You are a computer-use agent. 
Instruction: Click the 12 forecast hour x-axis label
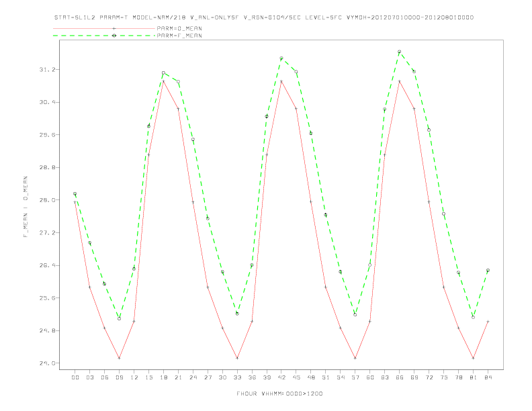point(134,377)
